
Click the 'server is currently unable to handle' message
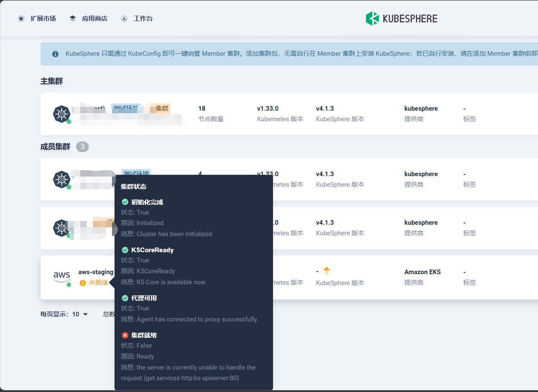coord(188,373)
